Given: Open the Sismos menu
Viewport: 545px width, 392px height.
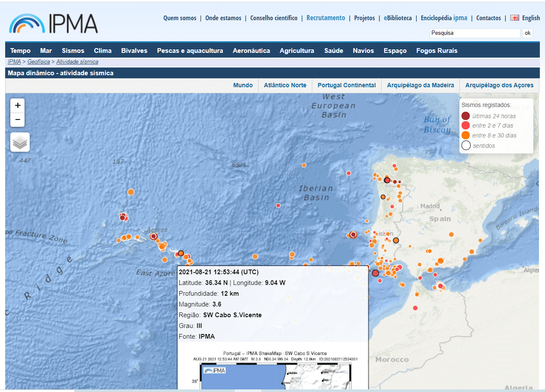Looking at the screenshot, I should pyautogui.click(x=73, y=51).
